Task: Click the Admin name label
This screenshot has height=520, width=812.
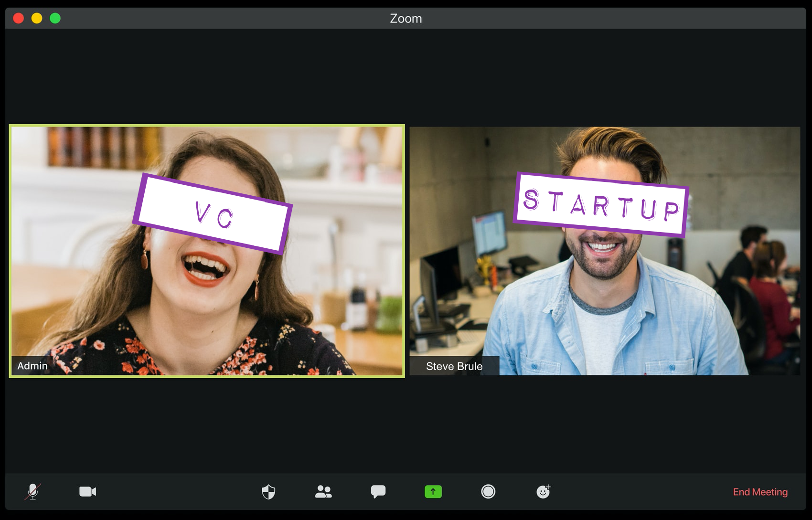Action: pyautogui.click(x=32, y=366)
